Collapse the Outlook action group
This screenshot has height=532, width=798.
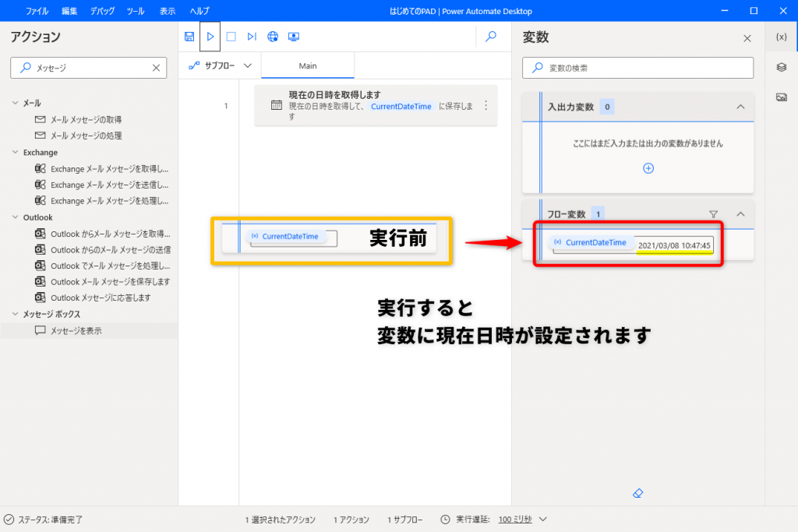(15, 217)
